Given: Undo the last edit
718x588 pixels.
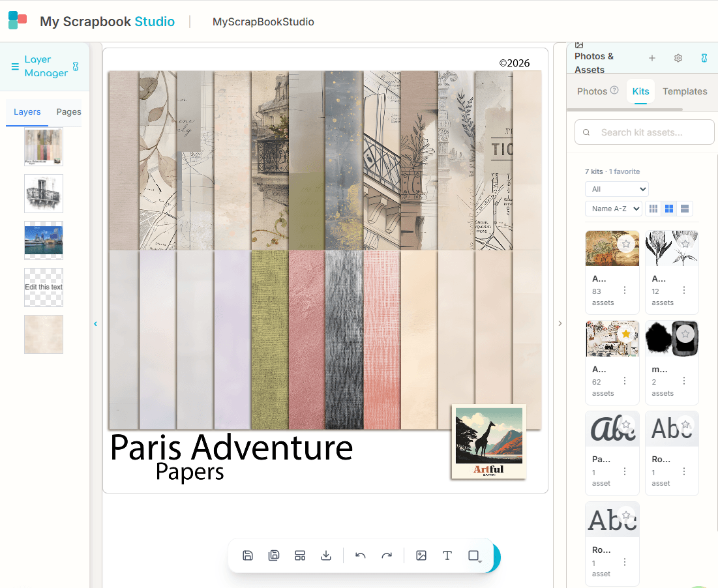Looking at the screenshot, I should 360,555.
